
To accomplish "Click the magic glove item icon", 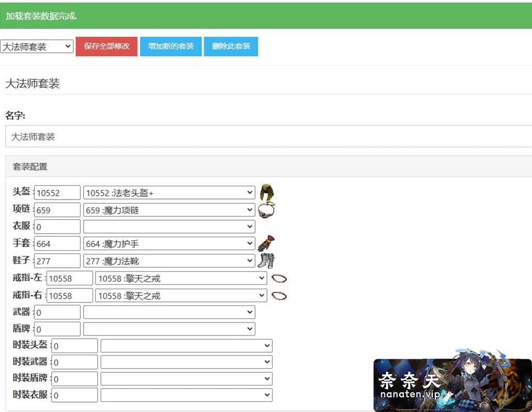I will 267,243.
